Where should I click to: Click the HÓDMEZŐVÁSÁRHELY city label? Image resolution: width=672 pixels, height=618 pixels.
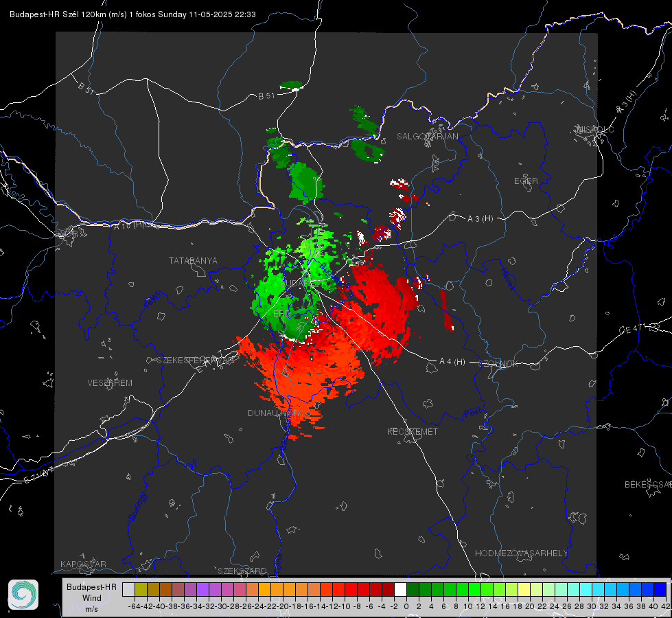[521, 553]
